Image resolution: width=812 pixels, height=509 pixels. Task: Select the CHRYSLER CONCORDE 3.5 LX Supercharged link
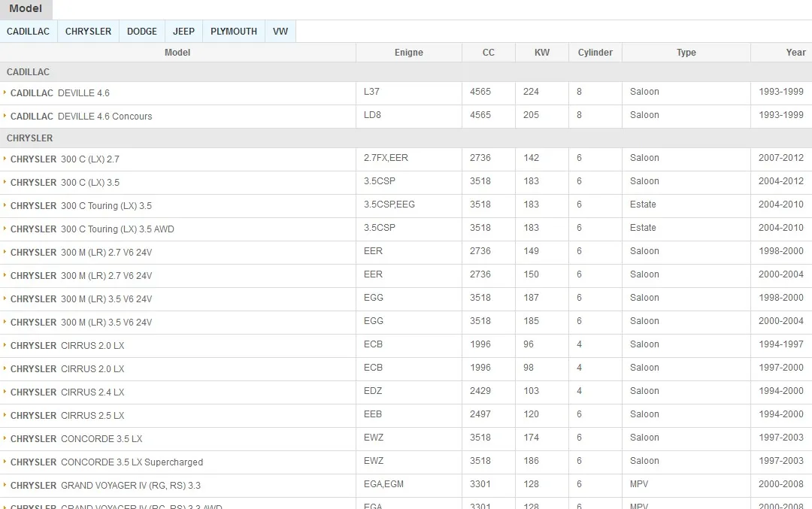[x=107, y=462]
